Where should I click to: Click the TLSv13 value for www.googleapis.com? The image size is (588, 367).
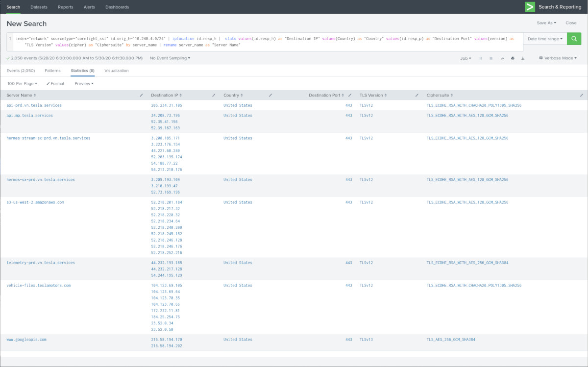click(x=367, y=340)
